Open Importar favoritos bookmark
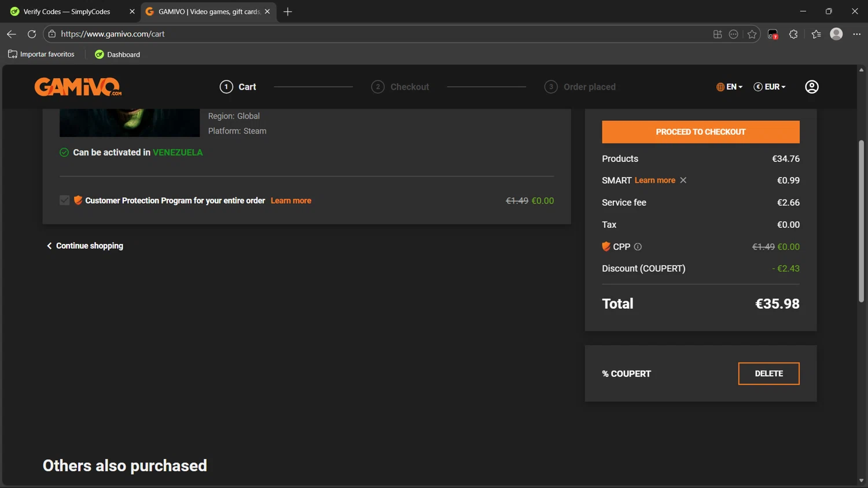Screen dimensions: 868x488 coord(41,54)
